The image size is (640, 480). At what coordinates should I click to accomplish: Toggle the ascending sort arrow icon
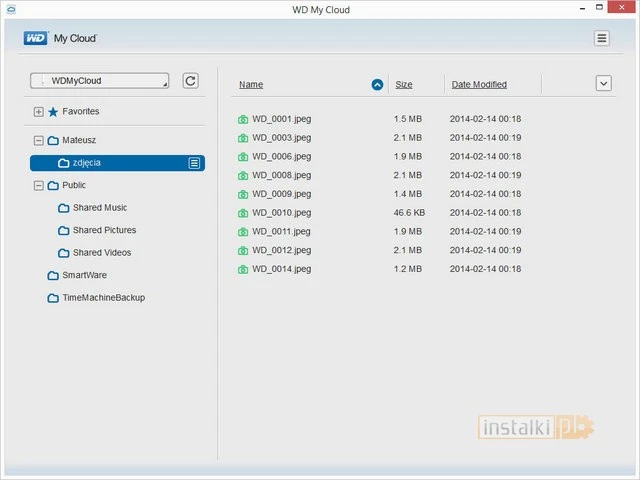coord(377,85)
